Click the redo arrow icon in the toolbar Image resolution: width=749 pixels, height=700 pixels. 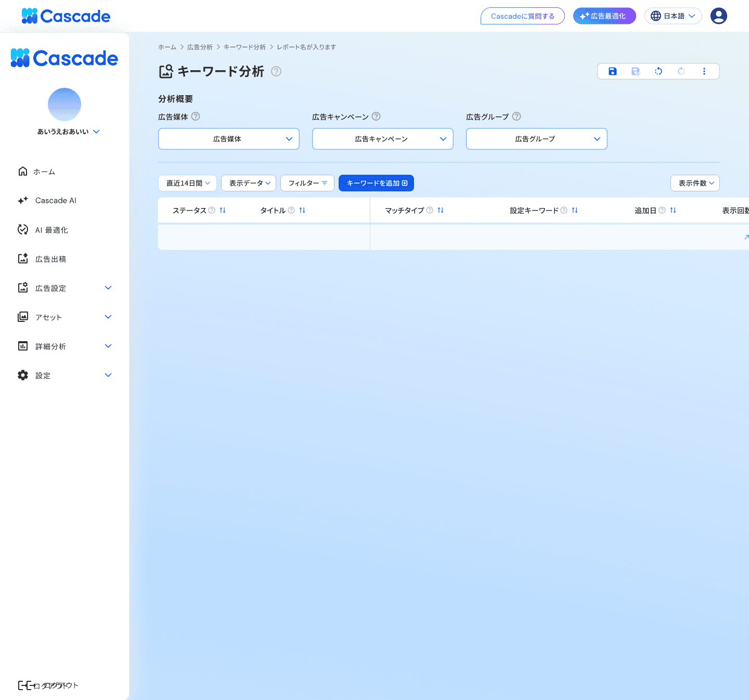pyautogui.click(x=681, y=71)
